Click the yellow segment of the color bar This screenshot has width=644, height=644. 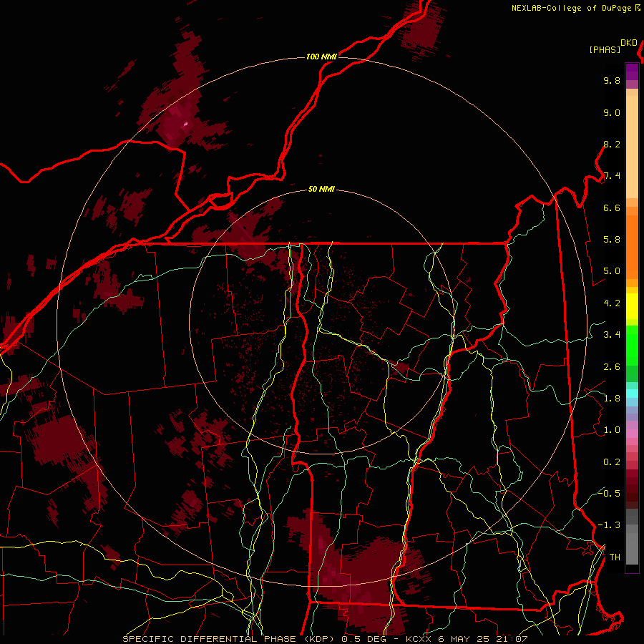click(x=632, y=306)
